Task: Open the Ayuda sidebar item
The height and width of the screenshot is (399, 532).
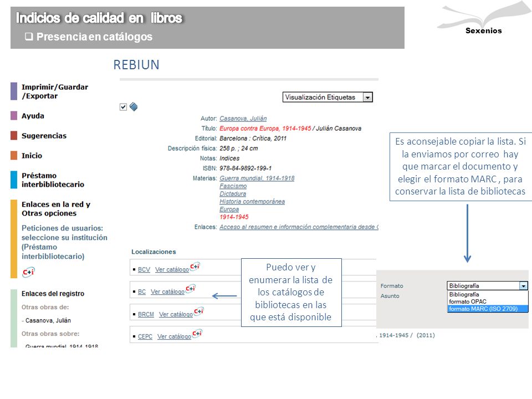Action: point(33,116)
